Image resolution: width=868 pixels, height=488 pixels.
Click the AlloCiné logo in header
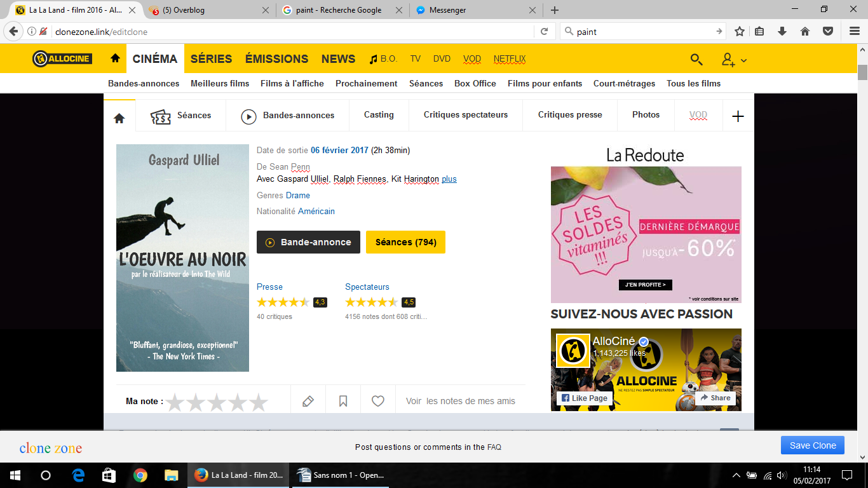62,59
